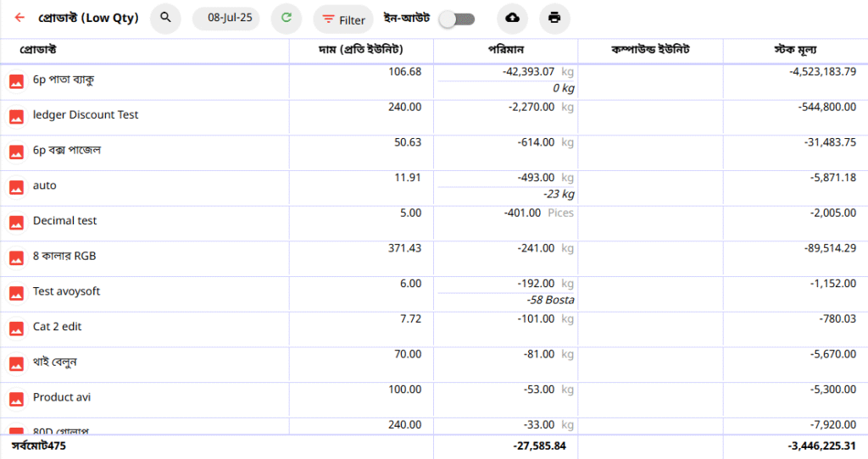Click page title প্রোডাক্ট (Low Qty)
The width and height of the screenshot is (868, 459).
pyautogui.click(x=88, y=19)
